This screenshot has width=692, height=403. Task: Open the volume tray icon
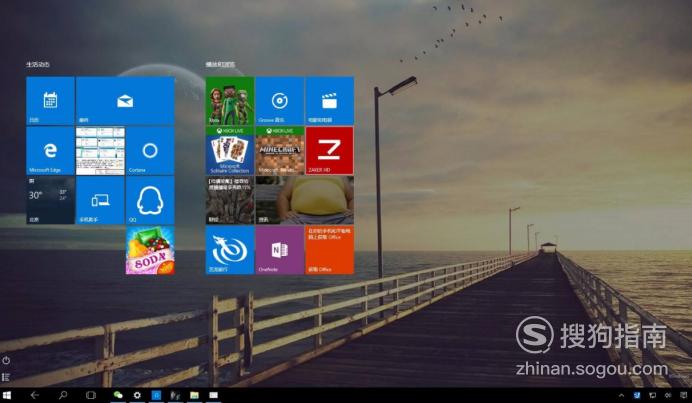(x=668, y=395)
